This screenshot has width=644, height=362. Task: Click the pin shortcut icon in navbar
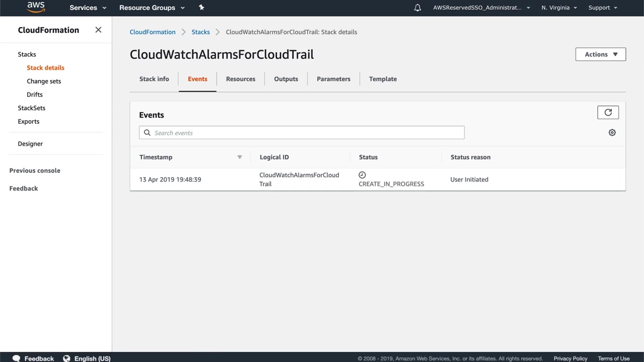pos(201,8)
